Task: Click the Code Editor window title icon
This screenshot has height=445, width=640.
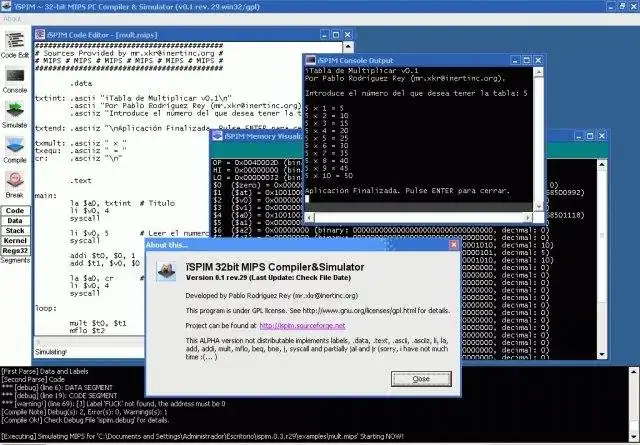Action: pyautogui.click(x=40, y=35)
